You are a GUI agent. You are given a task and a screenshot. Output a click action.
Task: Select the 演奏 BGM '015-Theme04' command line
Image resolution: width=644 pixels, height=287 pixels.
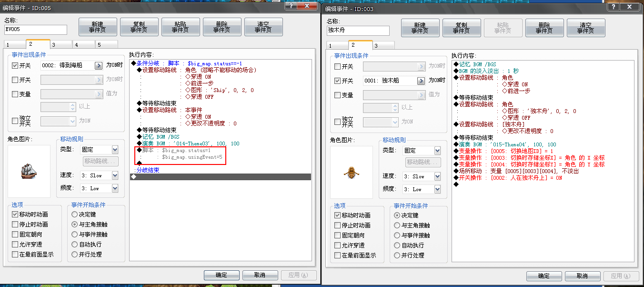[x=543, y=144]
